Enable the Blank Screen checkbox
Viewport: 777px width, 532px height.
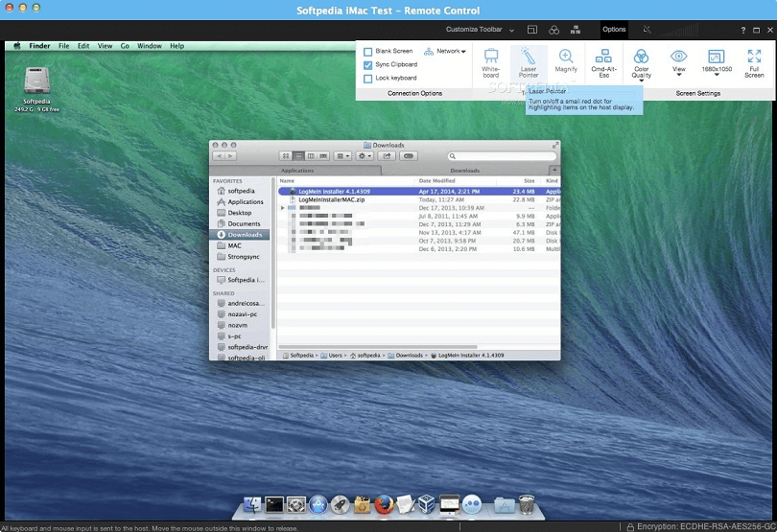tap(368, 51)
